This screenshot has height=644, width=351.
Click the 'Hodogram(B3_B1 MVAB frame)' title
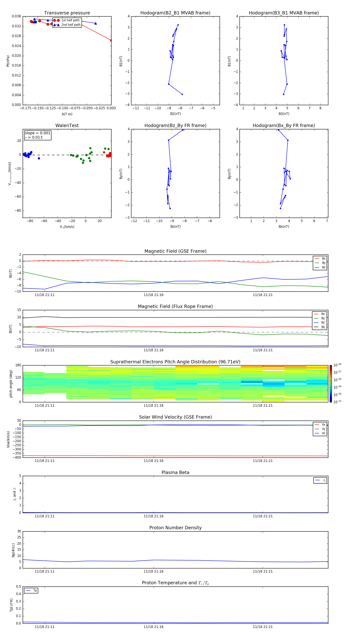[284, 13]
